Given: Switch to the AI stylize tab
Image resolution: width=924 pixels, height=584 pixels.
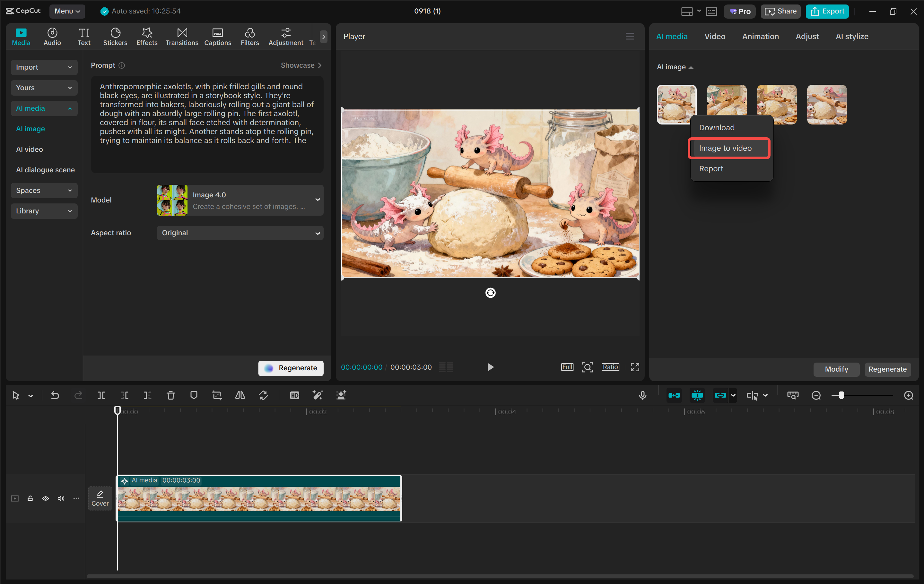Looking at the screenshot, I should (852, 36).
